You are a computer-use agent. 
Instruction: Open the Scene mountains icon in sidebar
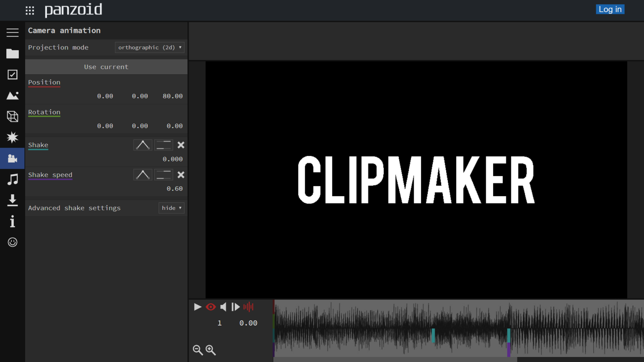click(x=13, y=96)
